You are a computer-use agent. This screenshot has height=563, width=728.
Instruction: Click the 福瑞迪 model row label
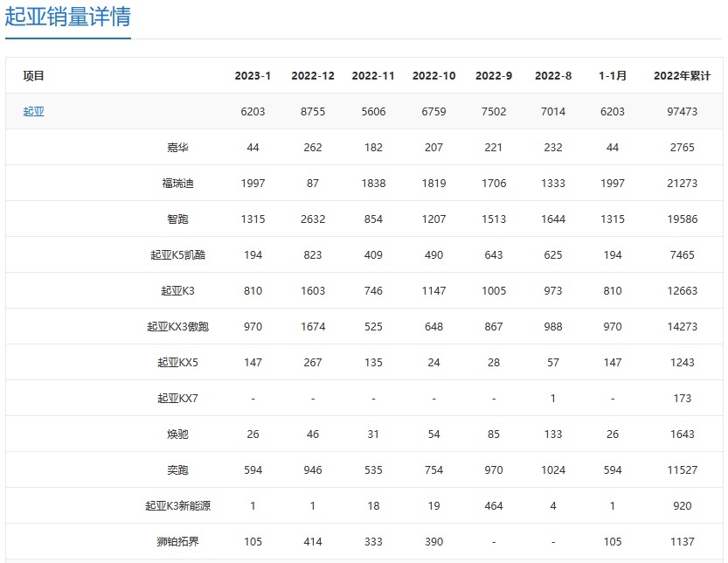177,183
